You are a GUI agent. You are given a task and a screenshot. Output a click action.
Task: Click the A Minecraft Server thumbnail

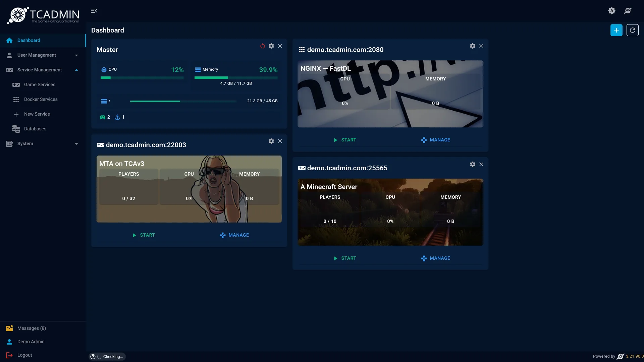tap(390, 212)
